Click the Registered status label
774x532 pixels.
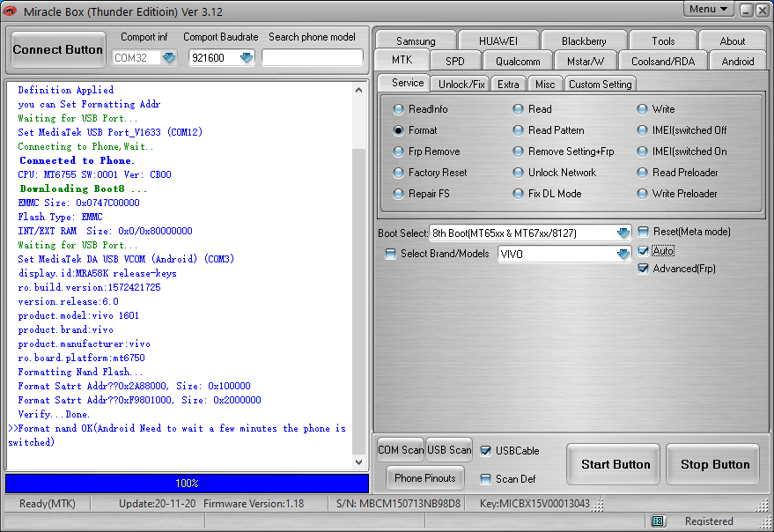tap(709, 521)
